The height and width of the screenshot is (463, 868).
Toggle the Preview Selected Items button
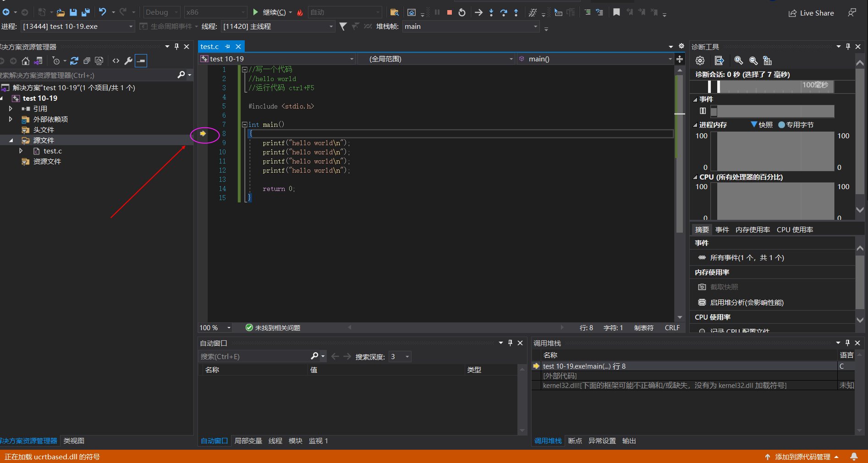(x=141, y=60)
